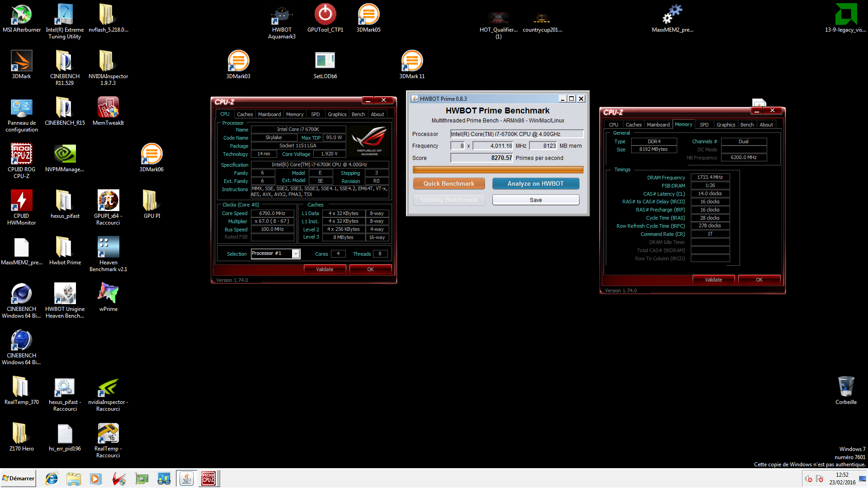Open wPrime desktop icon
The width and height of the screenshot is (868, 488).
pyautogui.click(x=108, y=297)
